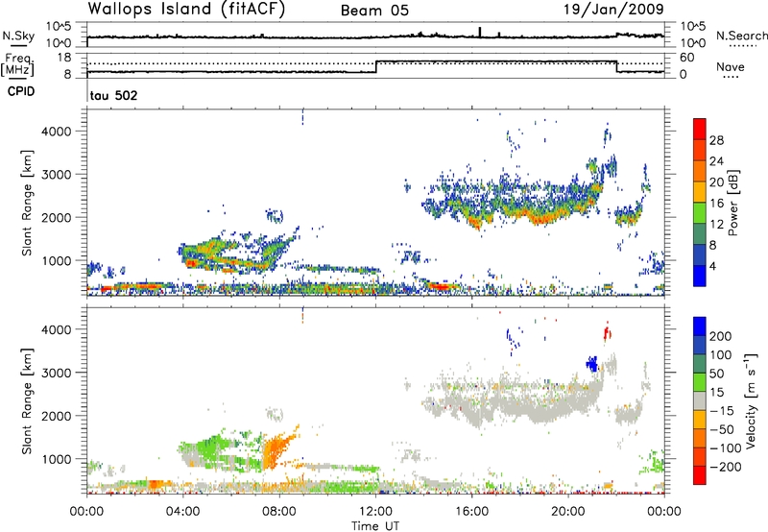
Task: Click the "08:00" time tick label
Action: [x=279, y=512]
